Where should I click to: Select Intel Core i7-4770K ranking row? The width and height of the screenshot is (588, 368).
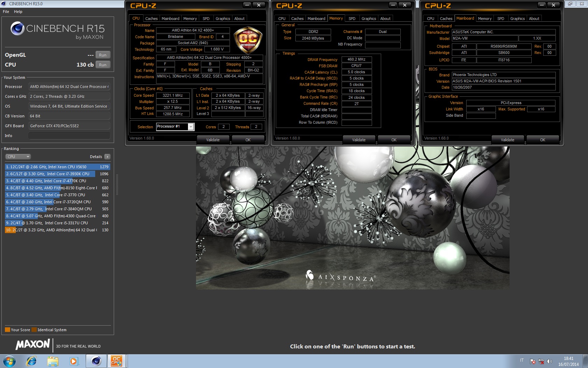tap(58, 181)
